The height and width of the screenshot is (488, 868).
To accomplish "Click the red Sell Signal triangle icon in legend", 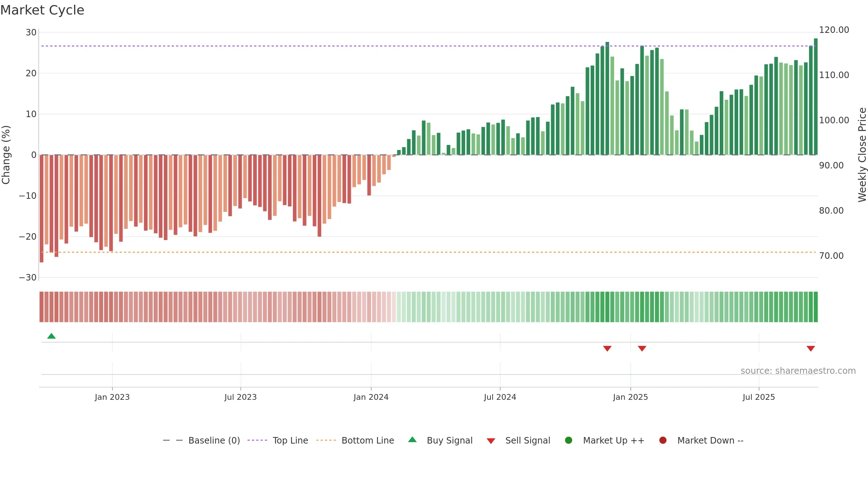I will point(491,441).
